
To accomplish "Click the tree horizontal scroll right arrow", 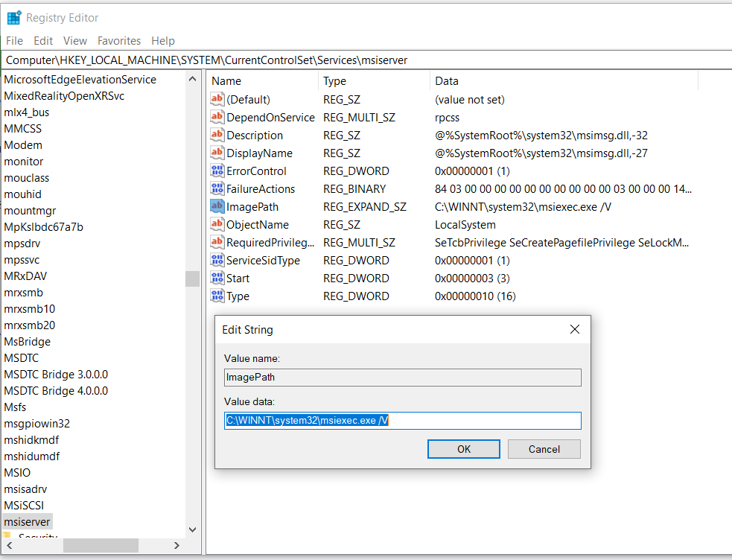I will [x=176, y=545].
